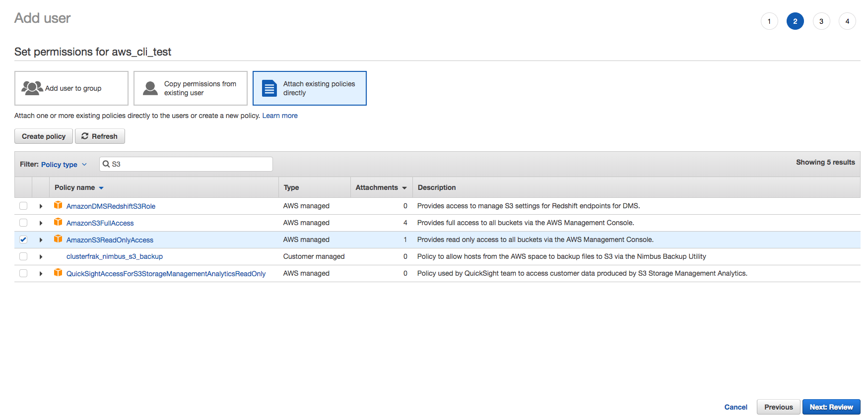Click the Description column header
This screenshot has height=420, width=868.
tap(437, 187)
